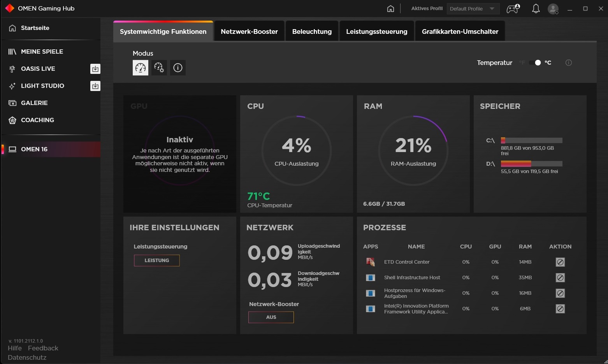Click the Aktives Profil label
This screenshot has width=608, height=364.
coord(427,9)
